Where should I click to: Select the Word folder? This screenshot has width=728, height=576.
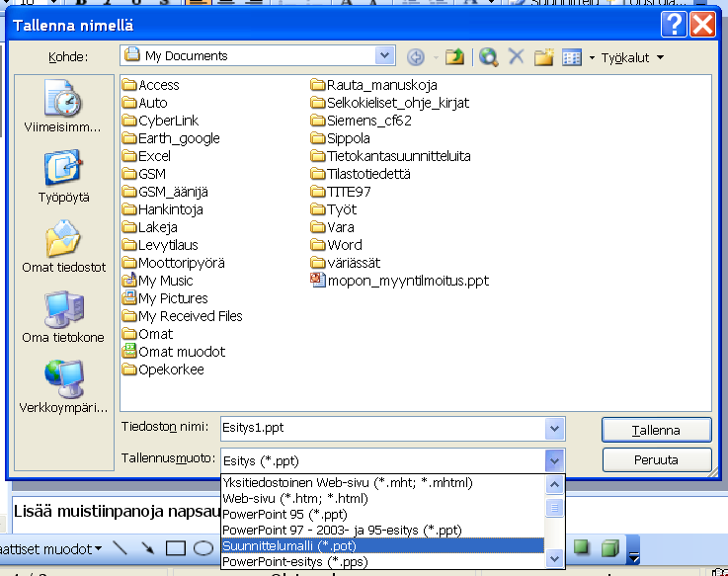pos(337,245)
